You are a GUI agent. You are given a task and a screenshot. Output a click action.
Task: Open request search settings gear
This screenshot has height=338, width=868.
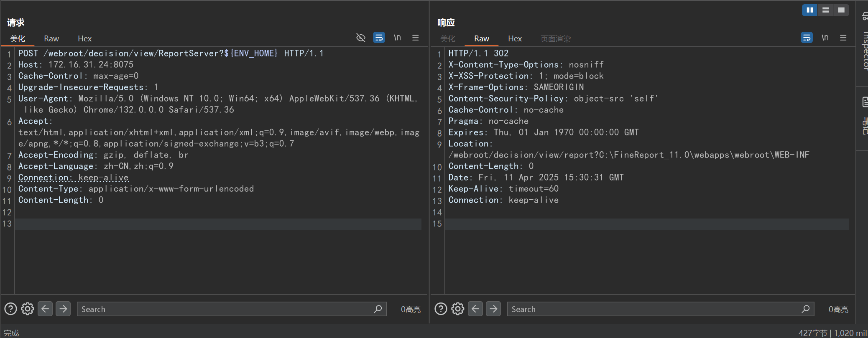(28, 309)
